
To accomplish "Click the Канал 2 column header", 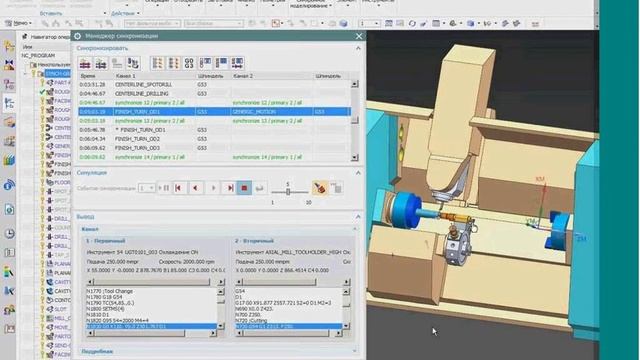I will click(x=272, y=76).
